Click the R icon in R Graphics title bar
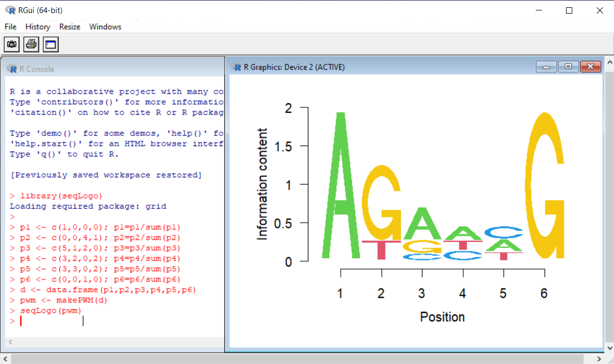 coord(237,67)
